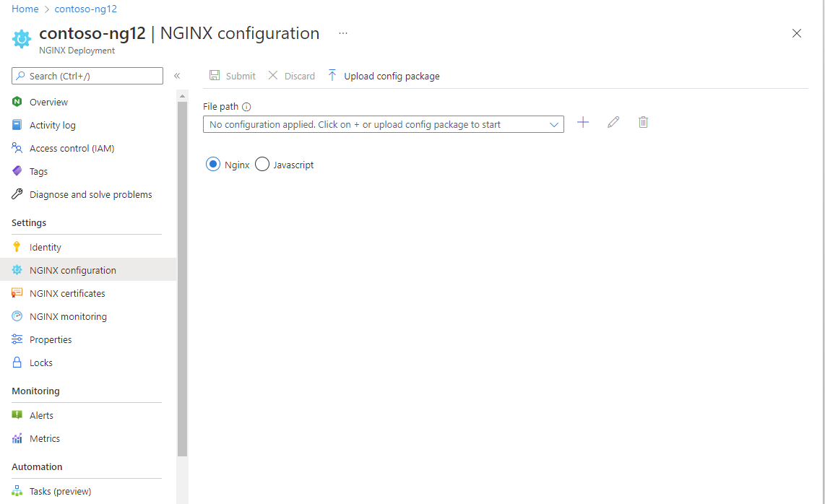Click the NGINX deployment gear icon in header

[x=22, y=39]
